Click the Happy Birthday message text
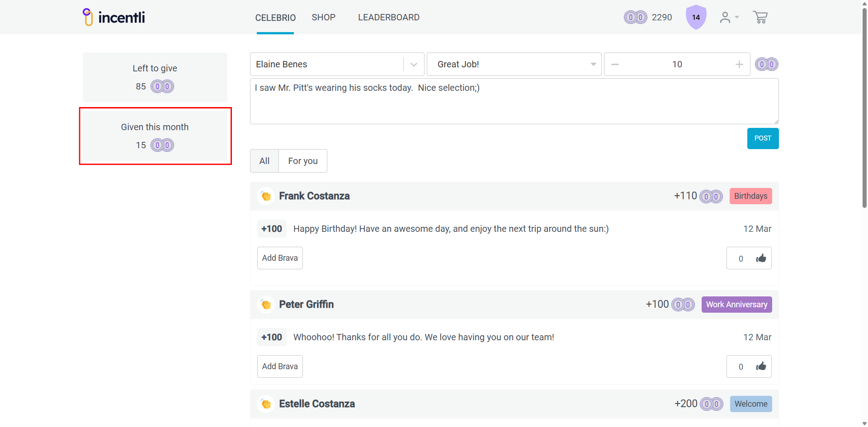 click(x=451, y=229)
